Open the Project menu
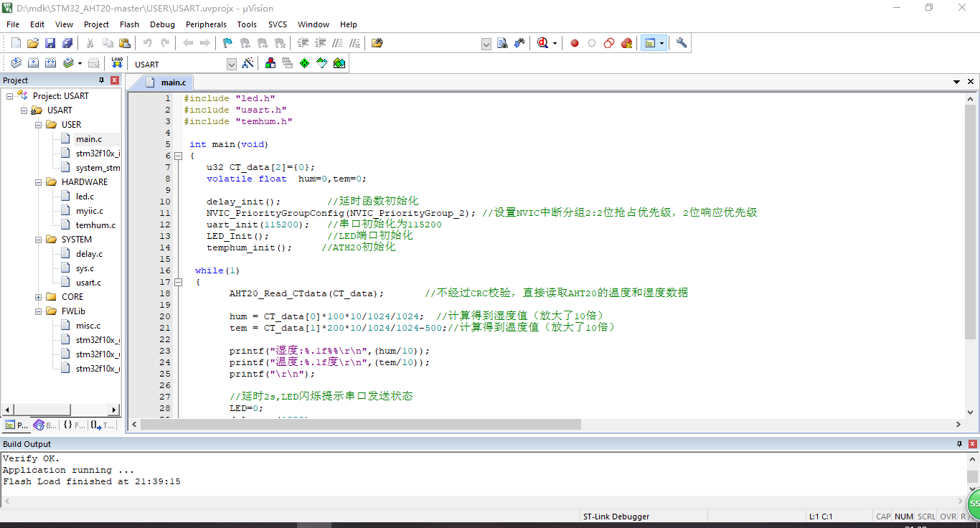The height and width of the screenshot is (528, 980). pyautogui.click(x=96, y=24)
